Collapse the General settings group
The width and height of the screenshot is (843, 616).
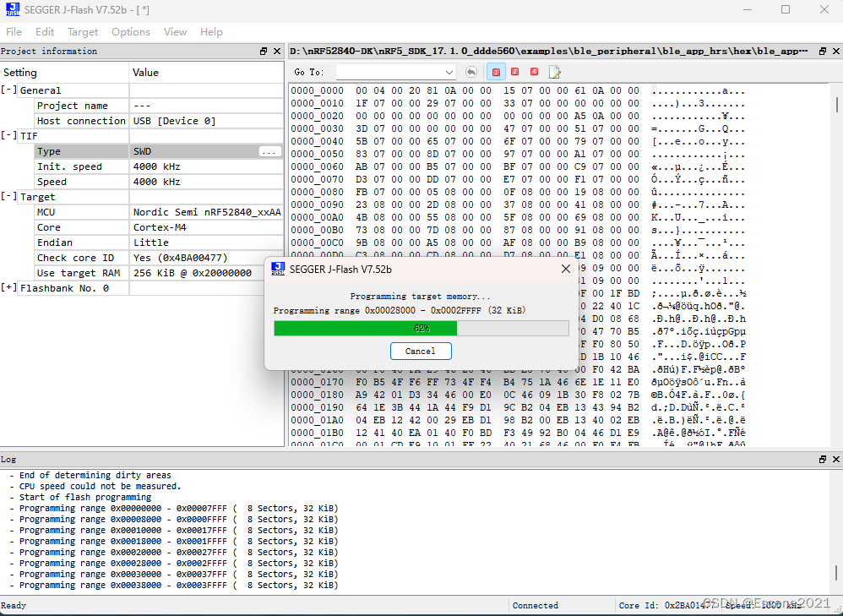click(8, 90)
